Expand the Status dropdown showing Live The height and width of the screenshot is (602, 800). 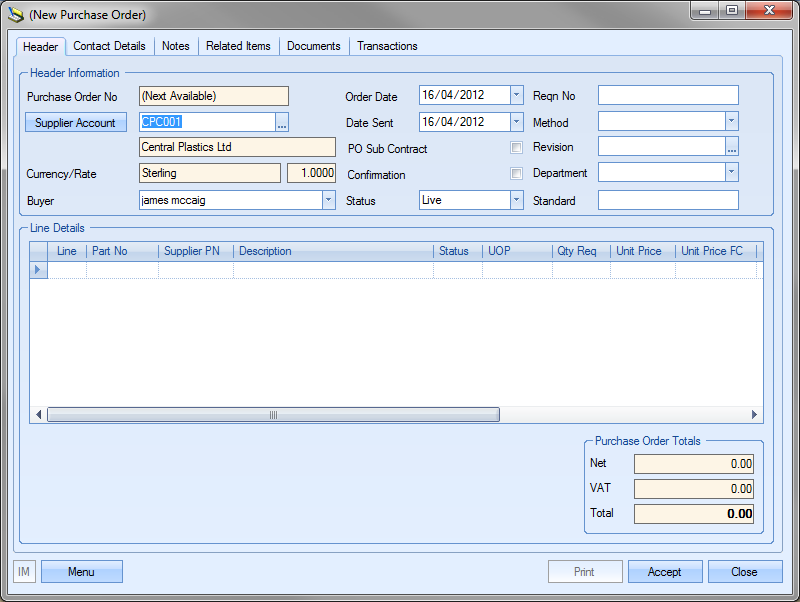coord(516,200)
